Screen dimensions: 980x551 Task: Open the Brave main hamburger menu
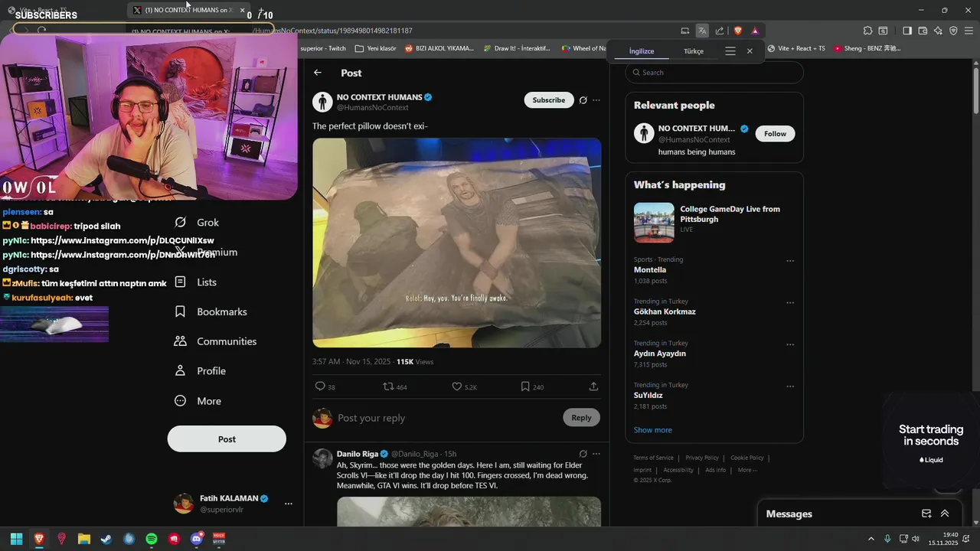(969, 31)
